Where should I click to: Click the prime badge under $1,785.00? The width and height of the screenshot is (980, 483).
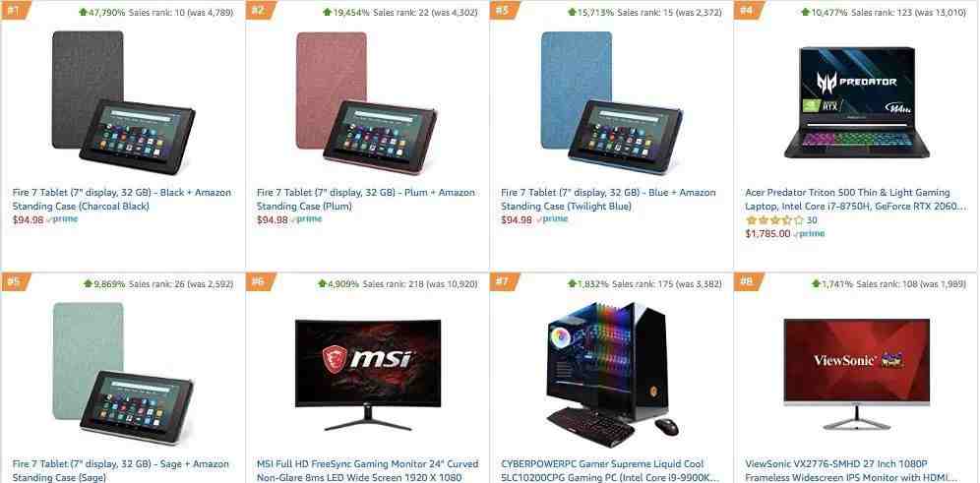coord(810,234)
